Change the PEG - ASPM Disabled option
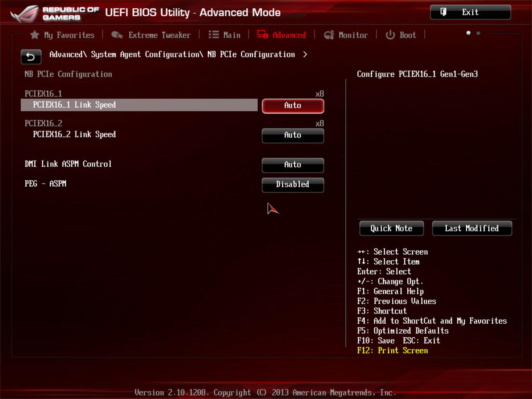Image resolution: width=532 pixels, height=399 pixels. click(293, 185)
